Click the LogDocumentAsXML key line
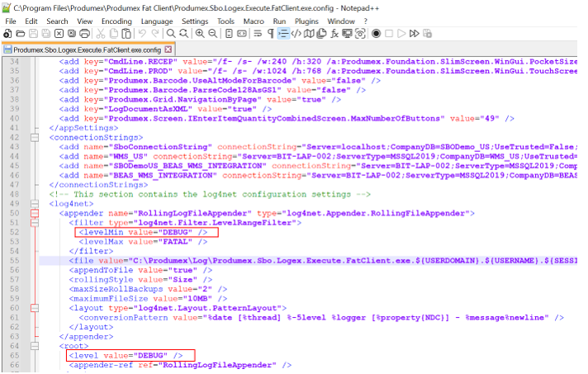Image resolution: width=588 pixels, height=374 pixels. coord(165,109)
